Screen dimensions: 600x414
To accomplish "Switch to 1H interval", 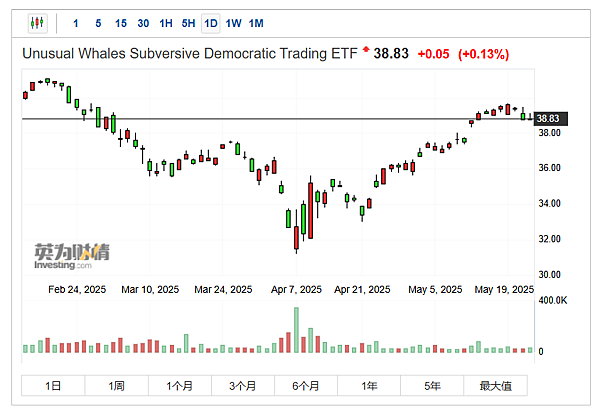I will coord(166,24).
